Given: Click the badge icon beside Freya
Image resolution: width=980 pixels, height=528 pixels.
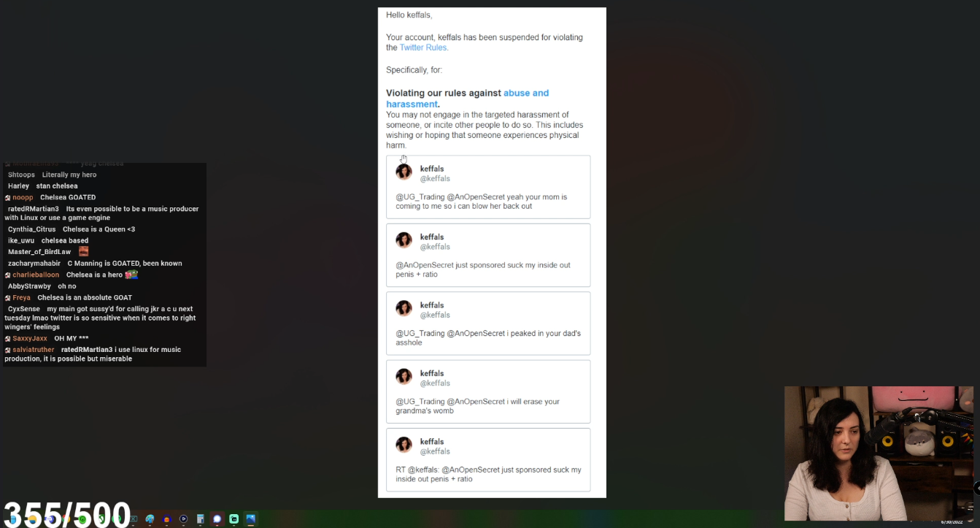Looking at the screenshot, I should [7, 298].
